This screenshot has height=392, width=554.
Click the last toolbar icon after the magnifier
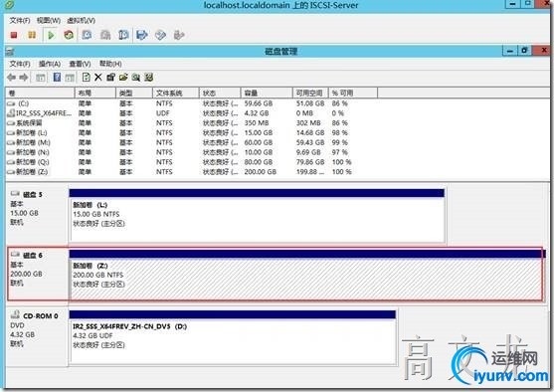coord(149,77)
